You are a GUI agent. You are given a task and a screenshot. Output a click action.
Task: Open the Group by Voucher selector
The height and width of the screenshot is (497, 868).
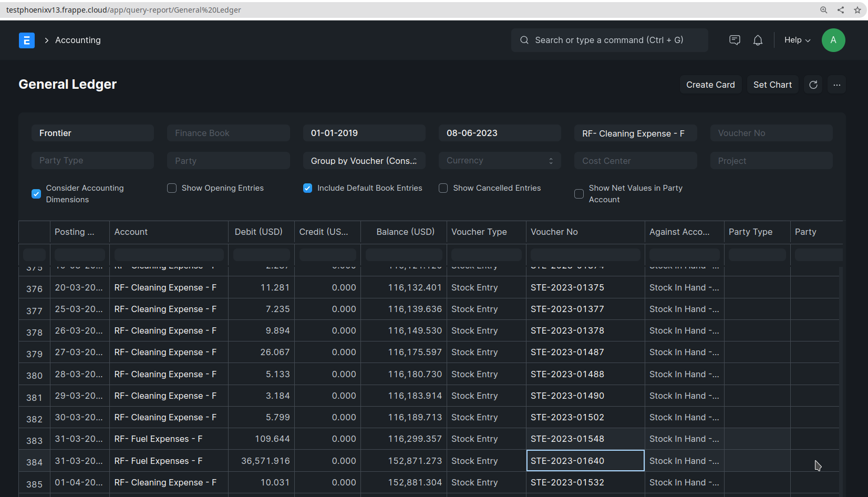click(x=364, y=160)
